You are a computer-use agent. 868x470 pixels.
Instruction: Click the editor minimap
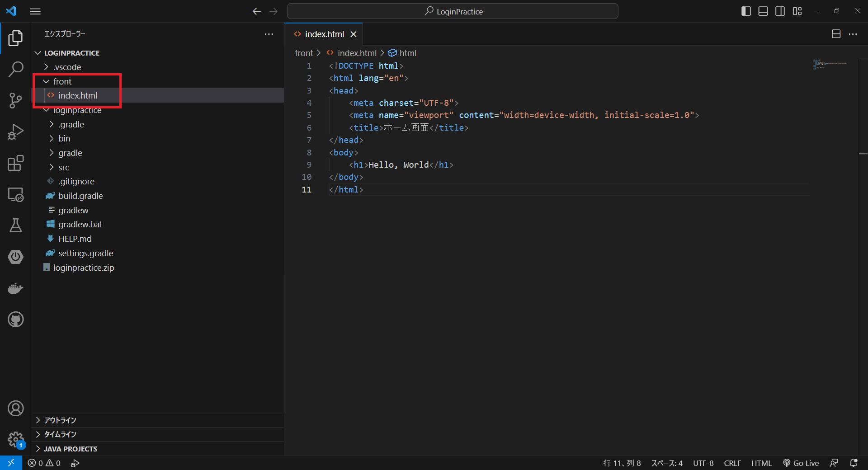(831, 65)
